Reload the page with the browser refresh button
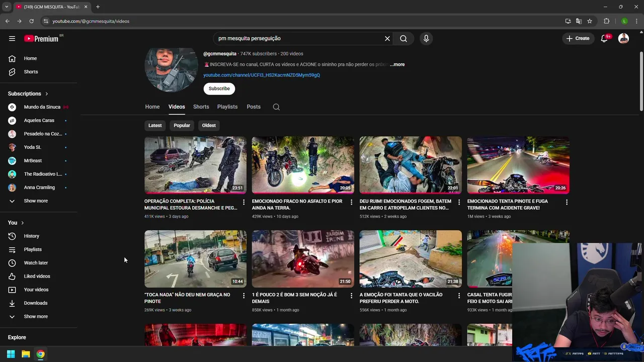644x362 pixels. (x=31, y=21)
